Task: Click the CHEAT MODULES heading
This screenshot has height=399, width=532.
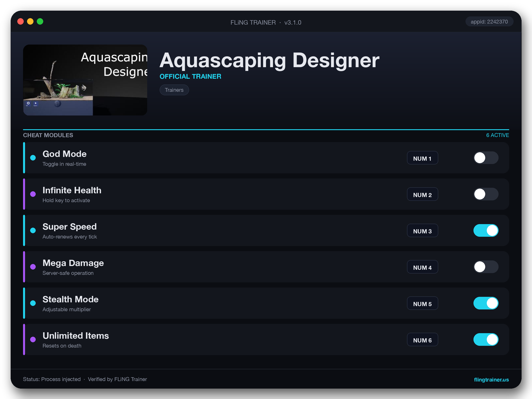Action: click(48, 135)
